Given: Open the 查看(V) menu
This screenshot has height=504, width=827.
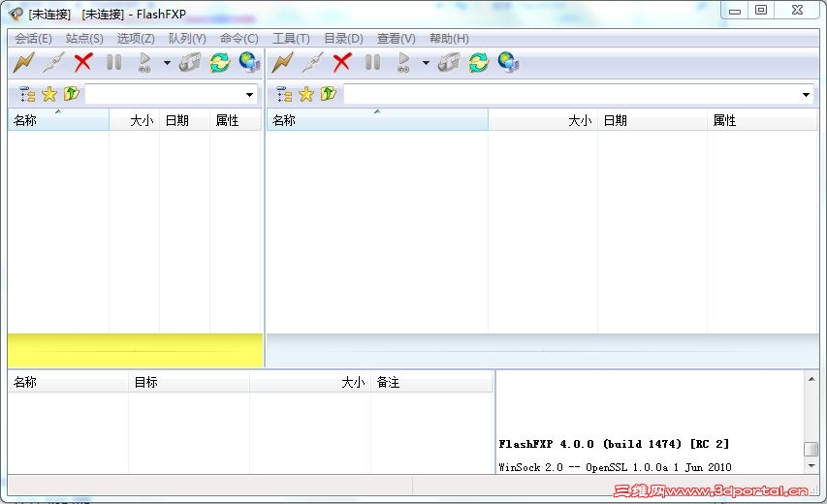Looking at the screenshot, I should (x=397, y=39).
